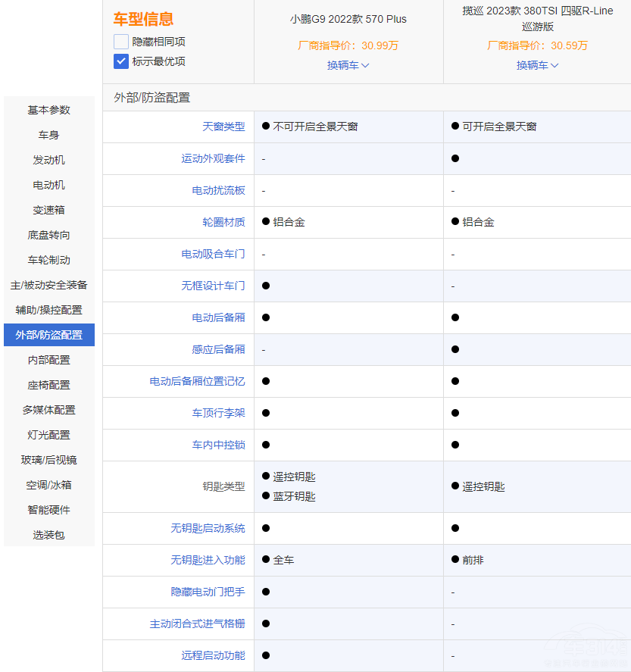Screen dimensions: 631x672
Task: Select 座椅配置 in the sidebar
Action: pos(49,385)
